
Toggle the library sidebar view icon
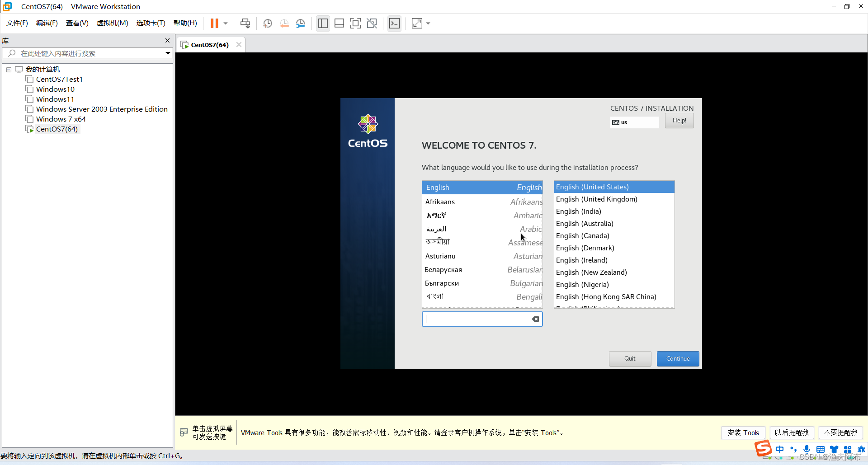pos(323,23)
